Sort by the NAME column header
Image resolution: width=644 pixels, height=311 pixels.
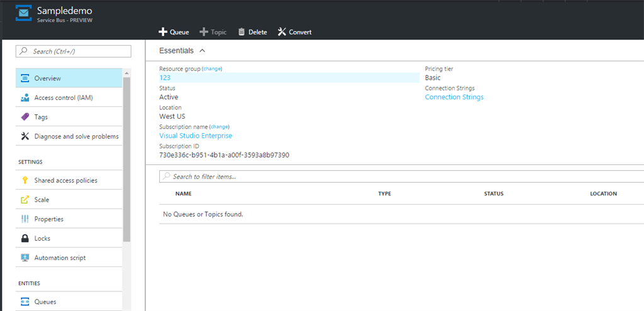click(x=183, y=194)
